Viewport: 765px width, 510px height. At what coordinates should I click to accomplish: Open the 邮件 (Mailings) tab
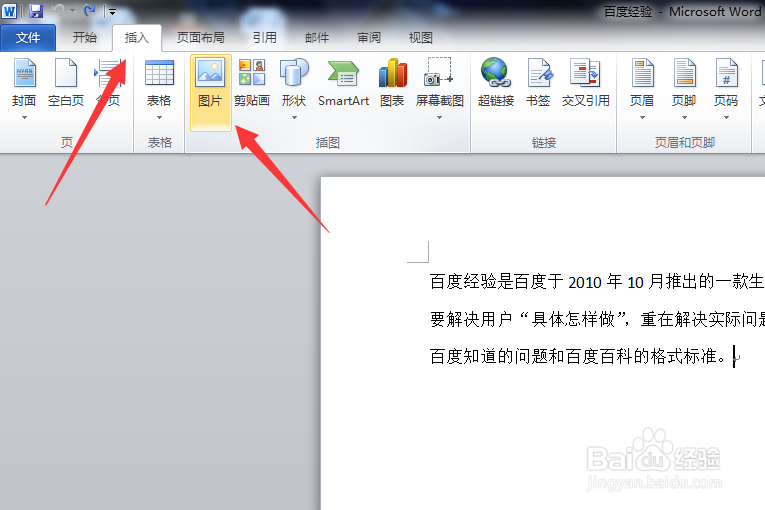[x=317, y=38]
